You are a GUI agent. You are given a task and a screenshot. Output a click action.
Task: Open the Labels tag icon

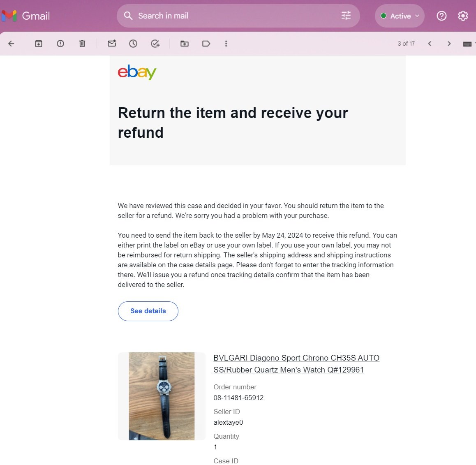pos(206,44)
